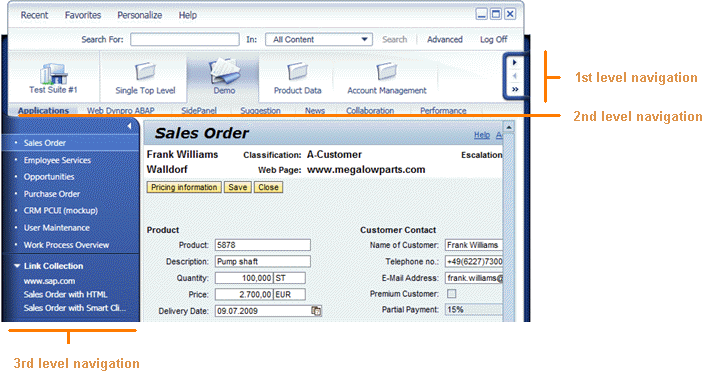The image size is (709, 377).
Task: Switch to the News tab
Action: pyautogui.click(x=315, y=110)
